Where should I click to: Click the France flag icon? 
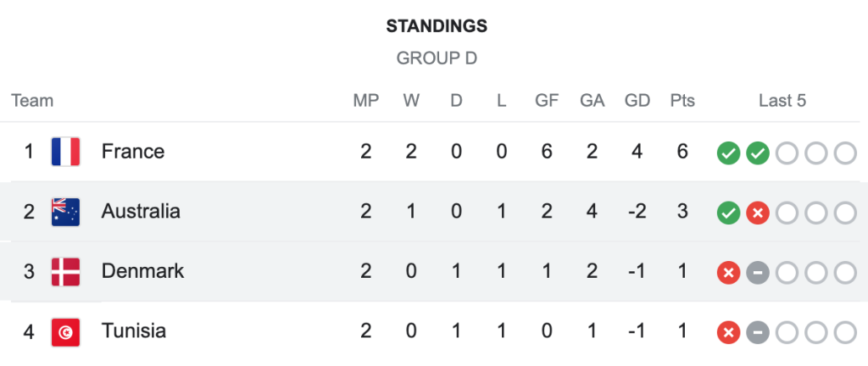pos(65,152)
